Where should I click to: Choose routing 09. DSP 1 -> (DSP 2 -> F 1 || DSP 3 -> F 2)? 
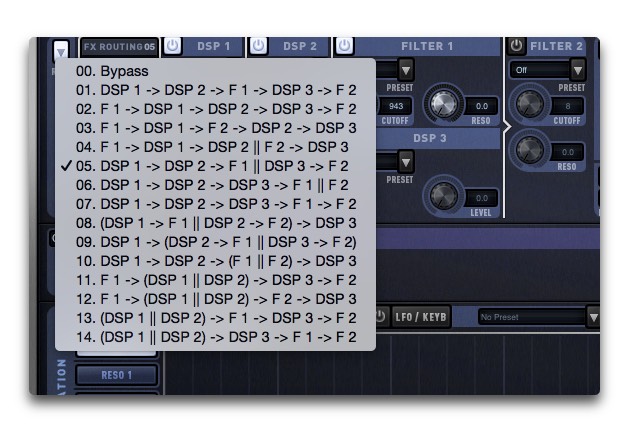point(215,242)
